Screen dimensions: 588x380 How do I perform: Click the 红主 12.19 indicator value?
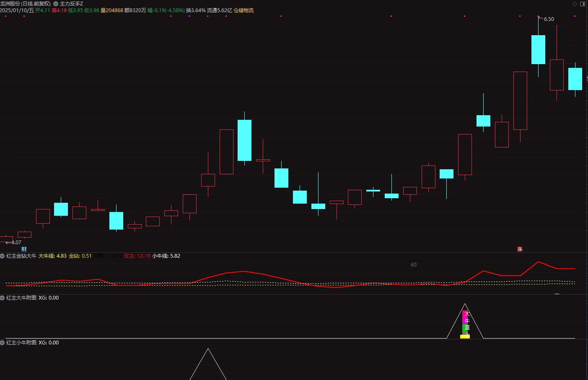(137, 256)
